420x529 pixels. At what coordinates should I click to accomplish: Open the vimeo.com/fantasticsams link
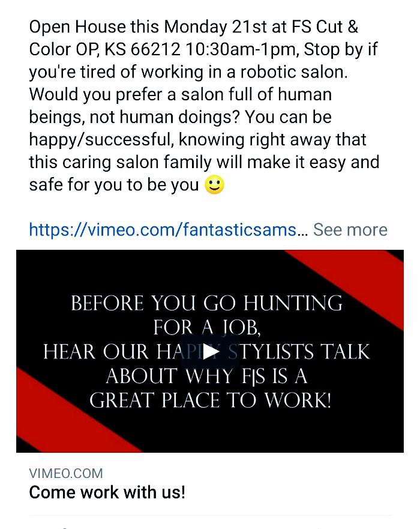[x=162, y=229]
